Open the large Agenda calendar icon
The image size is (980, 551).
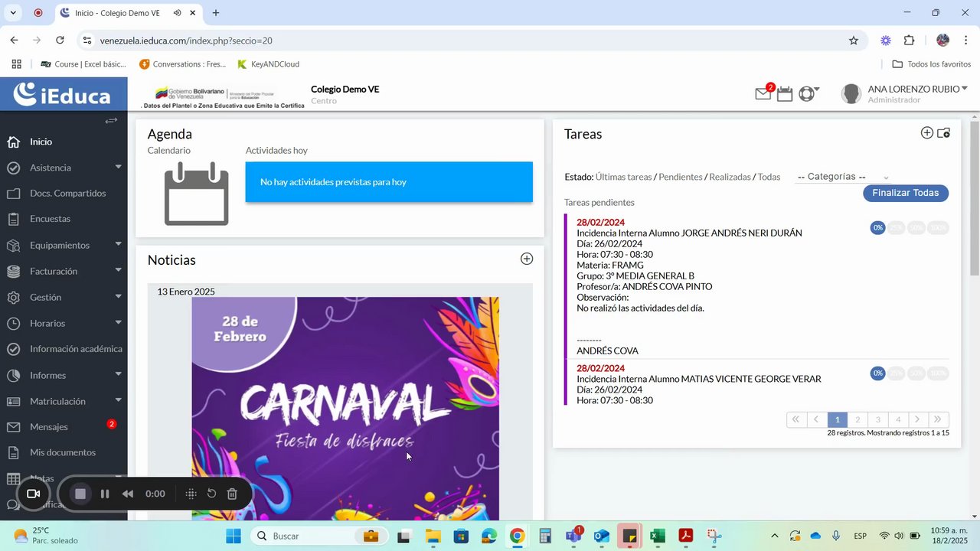tap(197, 194)
